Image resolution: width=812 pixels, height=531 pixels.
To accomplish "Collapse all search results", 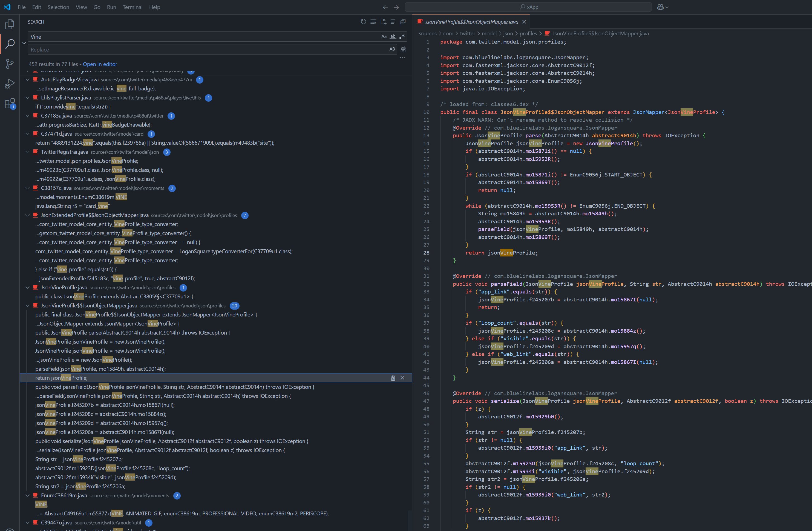I will [403, 22].
